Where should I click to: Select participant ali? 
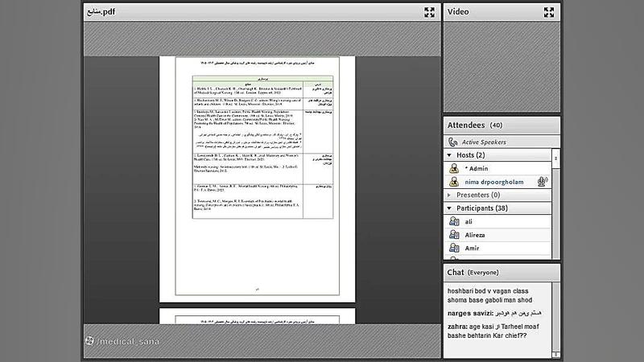[x=497, y=222]
